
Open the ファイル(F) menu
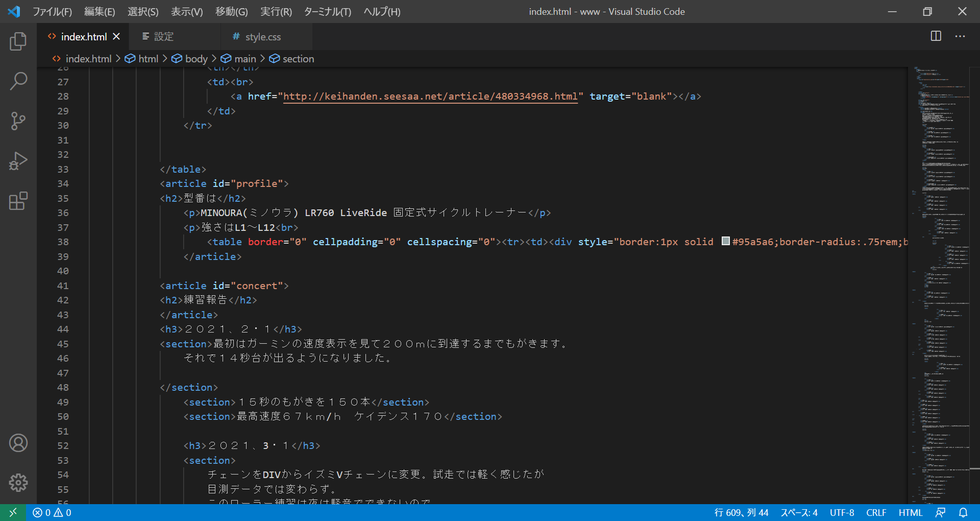click(x=52, y=11)
